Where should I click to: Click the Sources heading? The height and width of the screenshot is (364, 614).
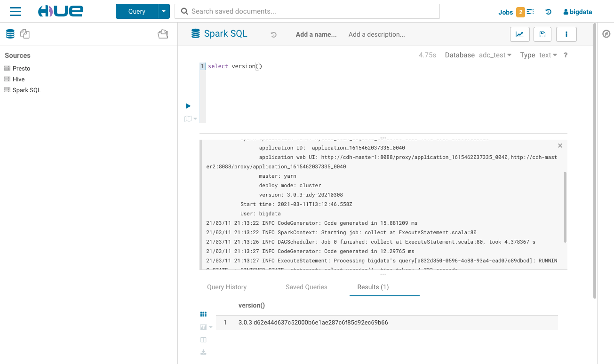[17, 55]
